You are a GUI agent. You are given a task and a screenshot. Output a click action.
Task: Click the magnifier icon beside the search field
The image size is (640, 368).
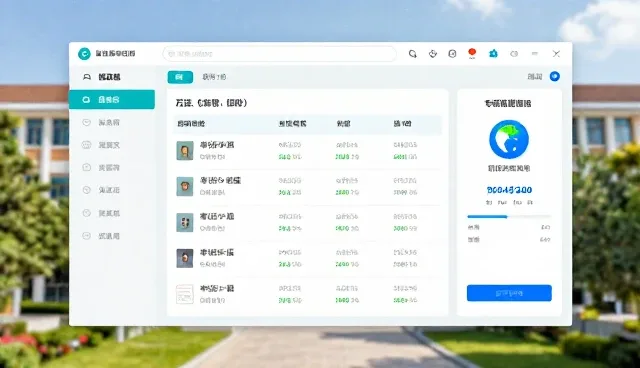tap(413, 54)
